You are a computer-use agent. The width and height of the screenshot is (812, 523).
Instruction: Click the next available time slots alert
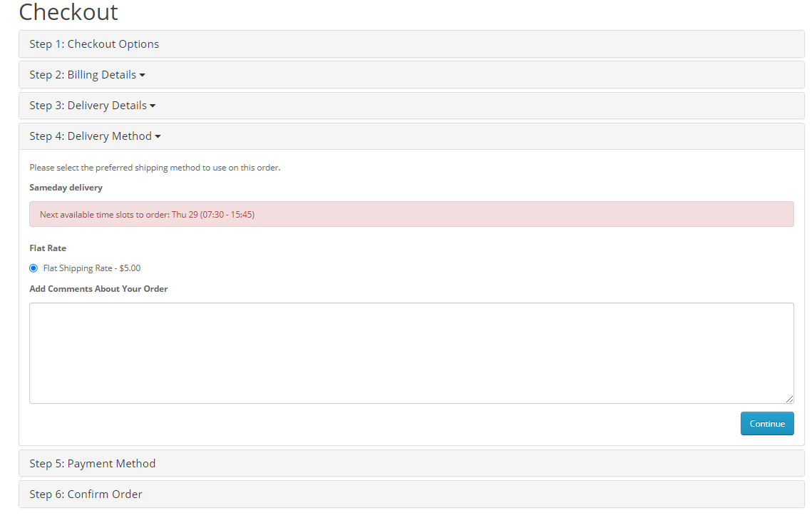pyautogui.click(x=411, y=214)
